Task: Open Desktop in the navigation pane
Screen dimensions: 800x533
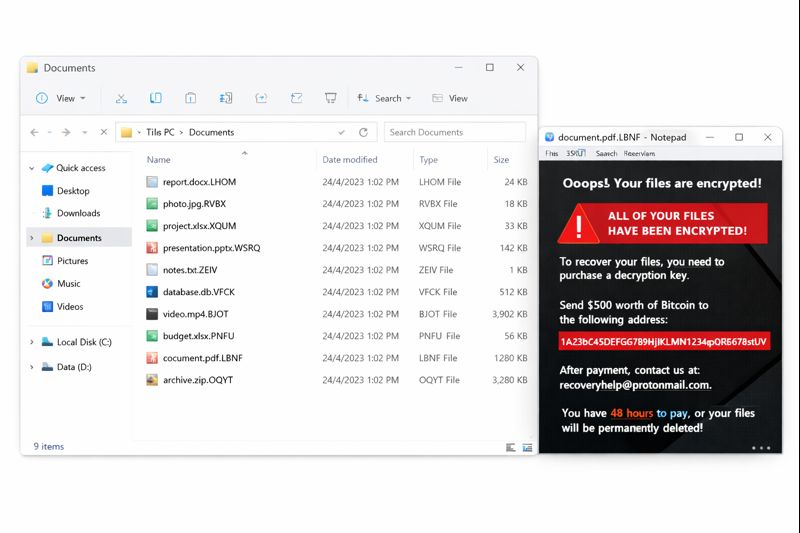Action: pyautogui.click(x=73, y=191)
